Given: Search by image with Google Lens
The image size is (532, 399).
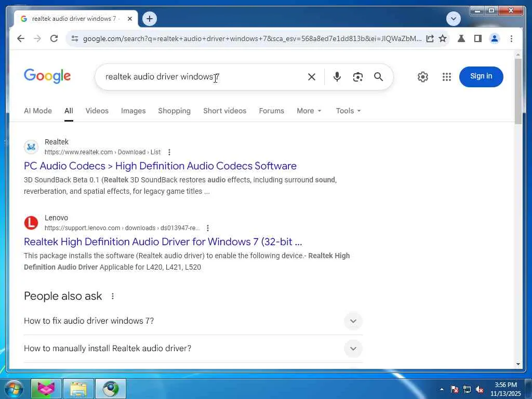Looking at the screenshot, I should pos(357,77).
